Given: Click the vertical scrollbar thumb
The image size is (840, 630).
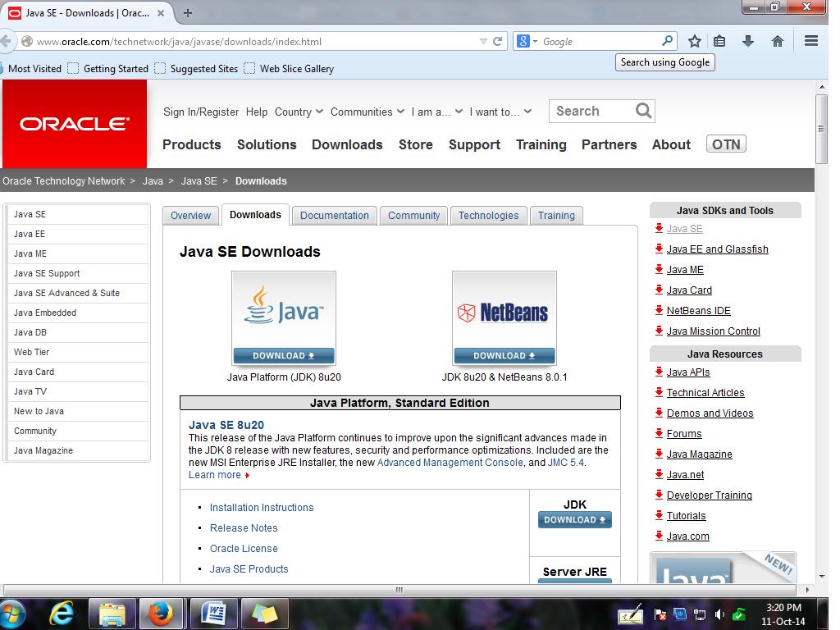Looking at the screenshot, I should click(x=821, y=129).
